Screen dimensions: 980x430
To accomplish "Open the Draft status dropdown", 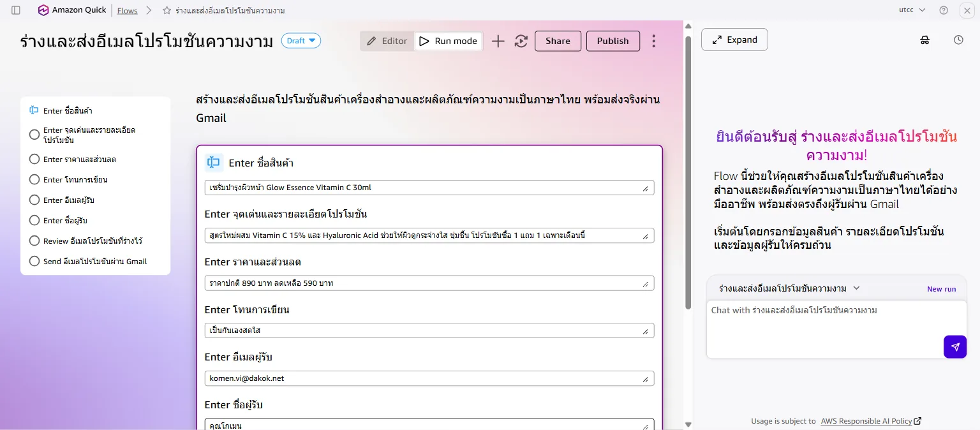I will click(301, 41).
